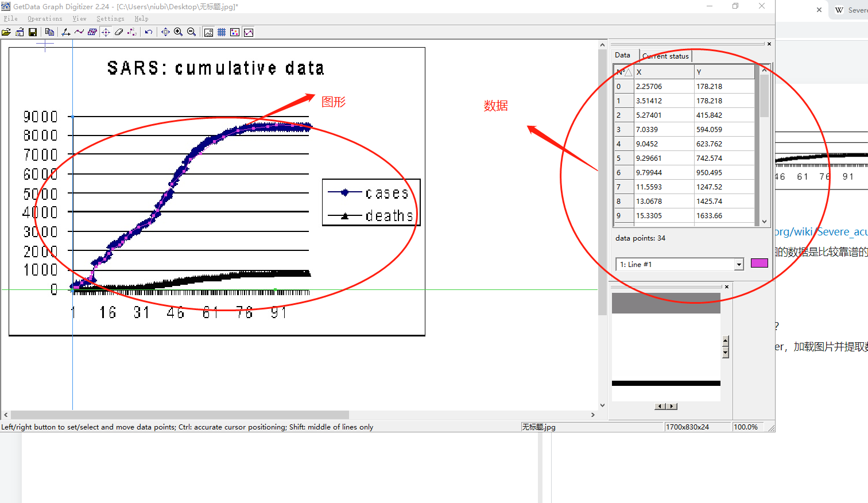This screenshot has width=868, height=503.
Task: Click the reorder points tool icon
Action: (132, 32)
